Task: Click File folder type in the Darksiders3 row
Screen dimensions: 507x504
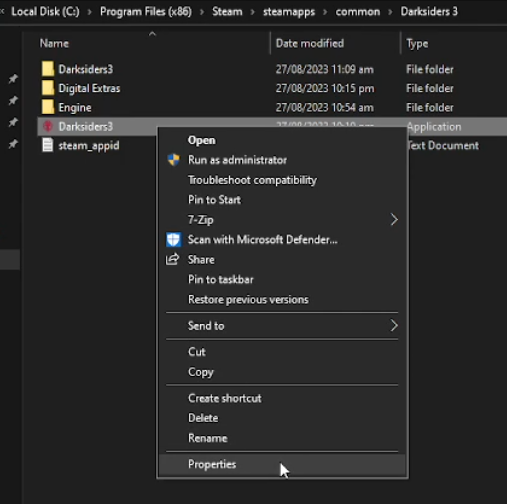Action: tap(430, 69)
